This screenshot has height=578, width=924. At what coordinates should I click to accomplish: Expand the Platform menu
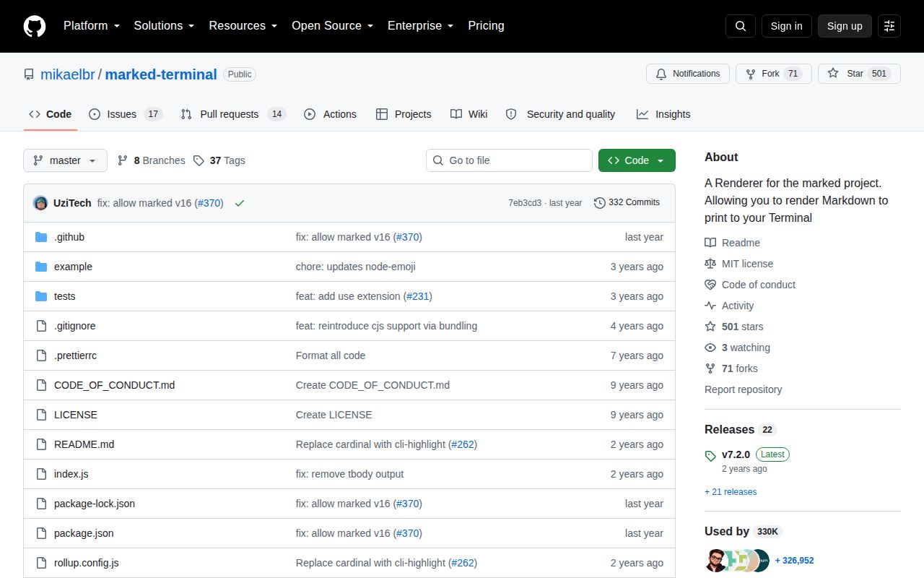92,26
